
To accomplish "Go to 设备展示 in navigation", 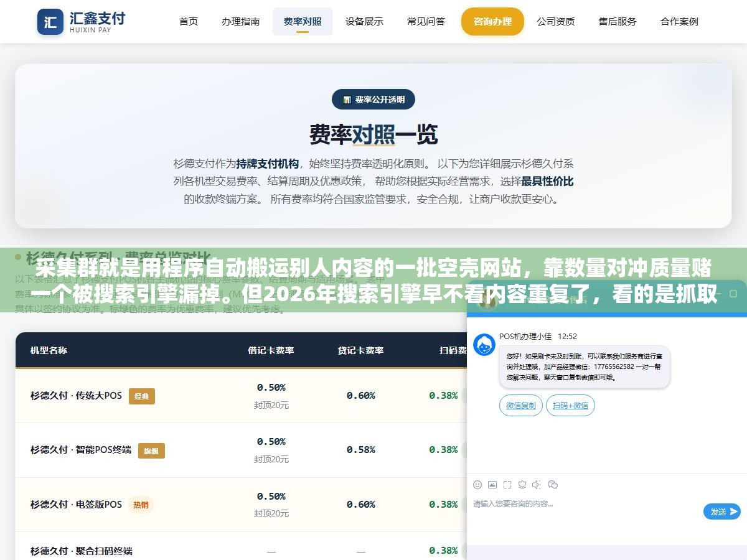I will coord(364,21).
